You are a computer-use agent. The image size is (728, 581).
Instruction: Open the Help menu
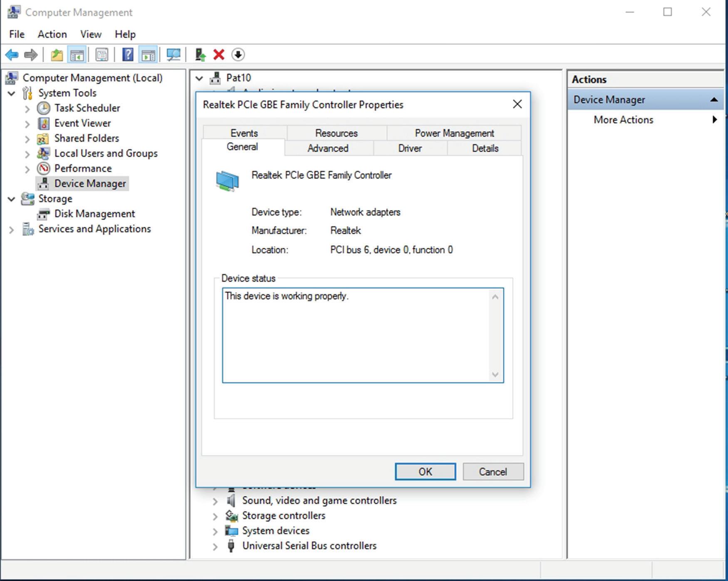[x=125, y=34]
